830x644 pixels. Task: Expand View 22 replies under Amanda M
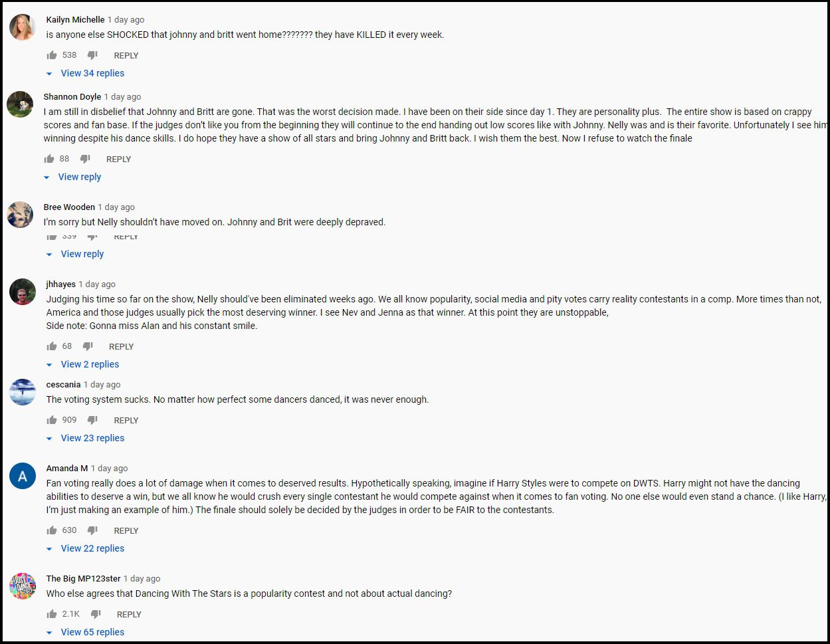coord(85,548)
